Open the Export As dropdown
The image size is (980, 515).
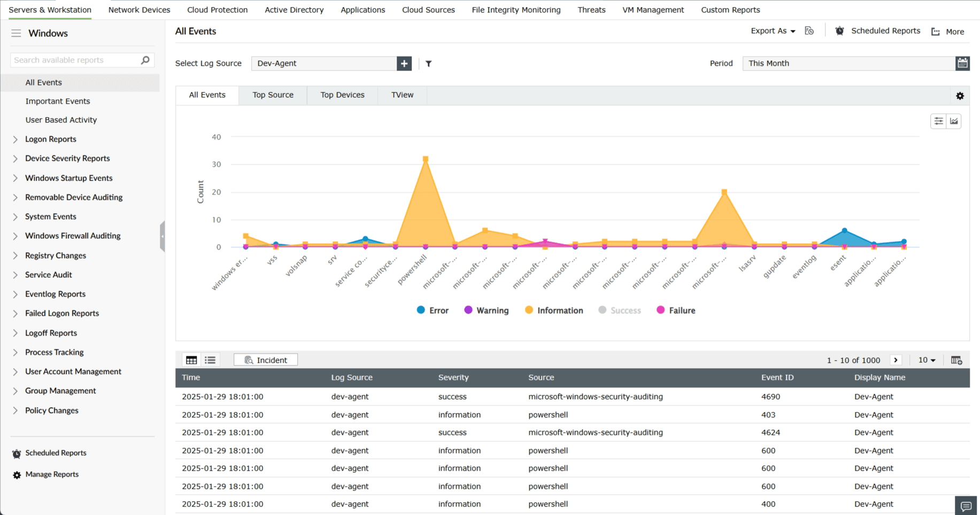coord(773,31)
